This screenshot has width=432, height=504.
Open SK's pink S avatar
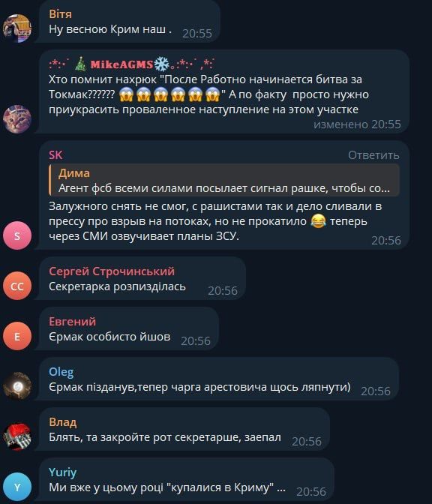(17, 235)
